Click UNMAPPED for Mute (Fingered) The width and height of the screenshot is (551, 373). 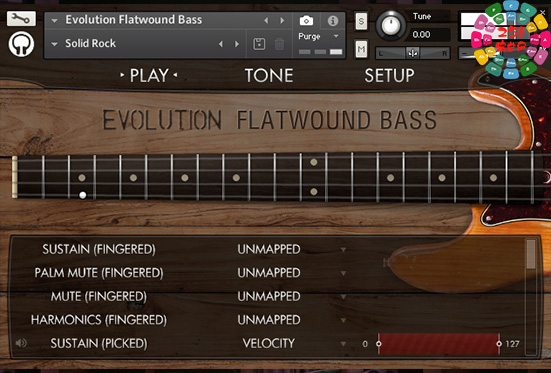(x=269, y=296)
